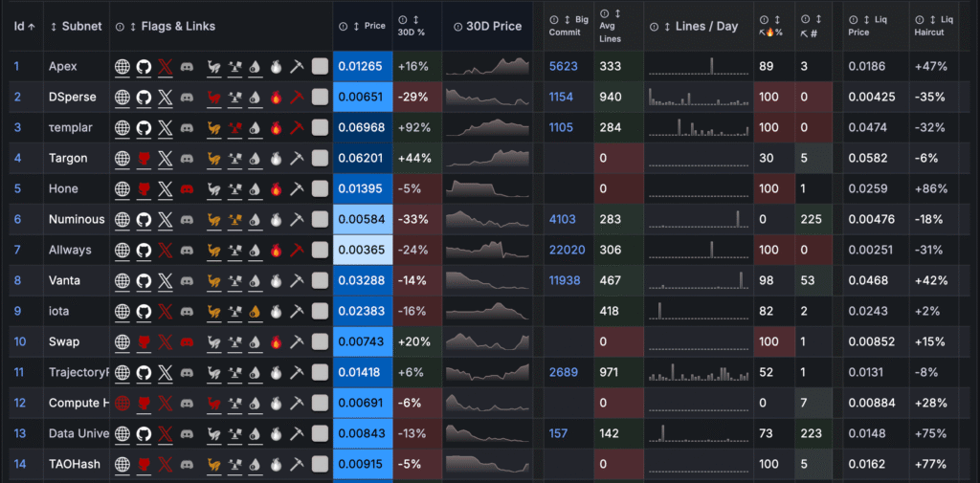Screen dimensions: 980x483
Task: Tick the checkbox square in the Apex row
Action: 320,66
